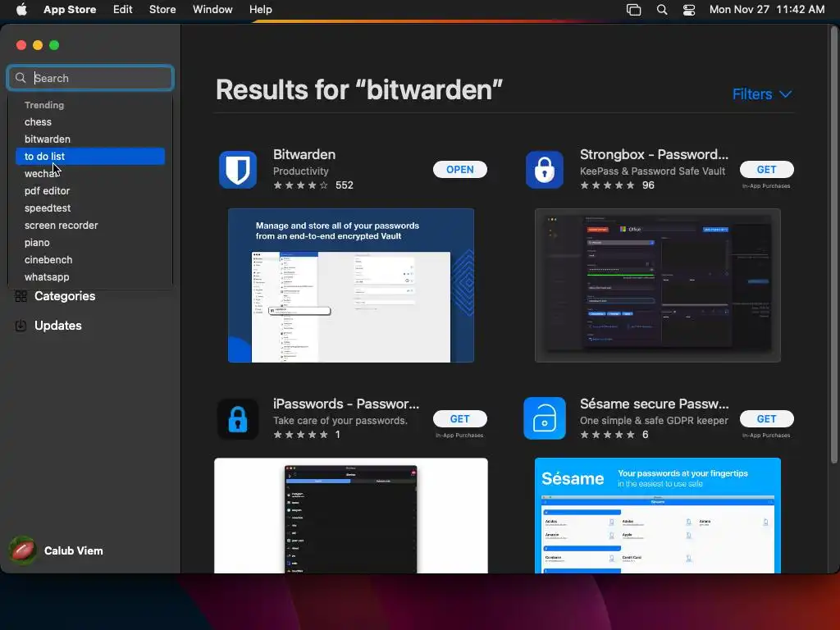This screenshot has width=840, height=630.
Task: Click Strongbox's star rating with 96
Action: point(617,185)
